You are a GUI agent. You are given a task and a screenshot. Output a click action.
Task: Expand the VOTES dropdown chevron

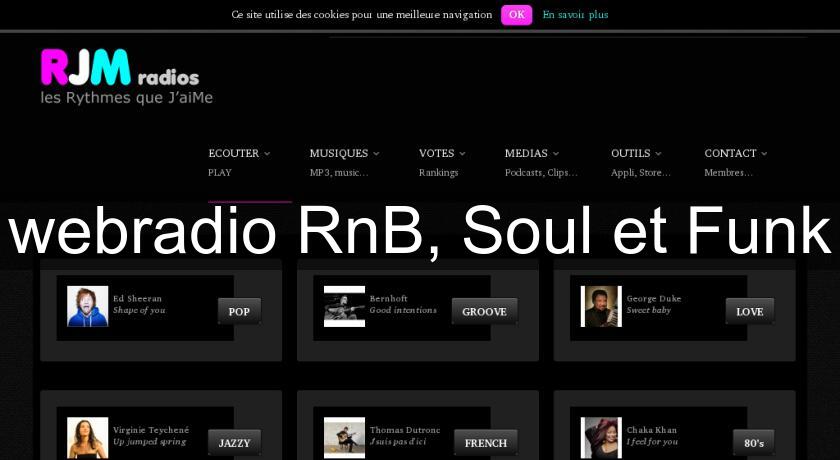coord(462,154)
